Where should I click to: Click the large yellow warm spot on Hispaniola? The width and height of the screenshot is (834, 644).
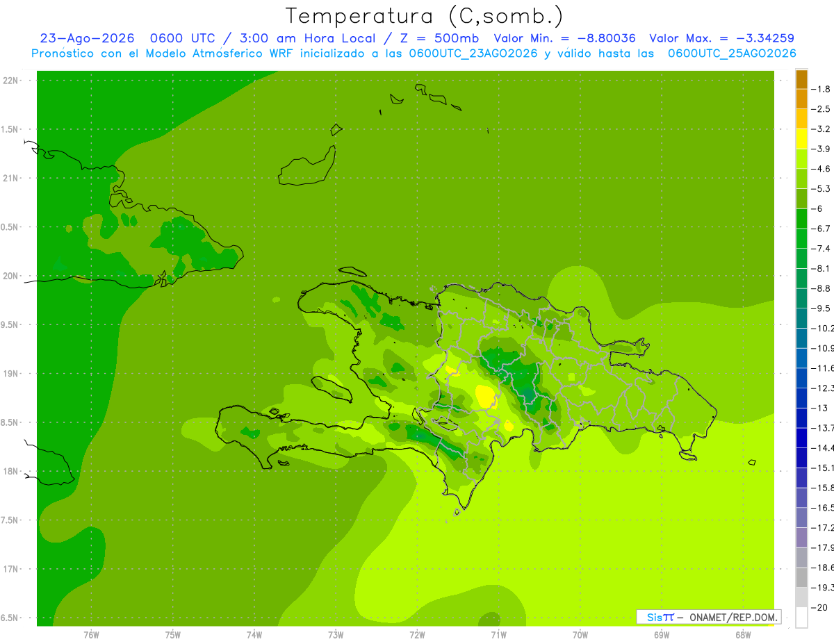[484, 396]
